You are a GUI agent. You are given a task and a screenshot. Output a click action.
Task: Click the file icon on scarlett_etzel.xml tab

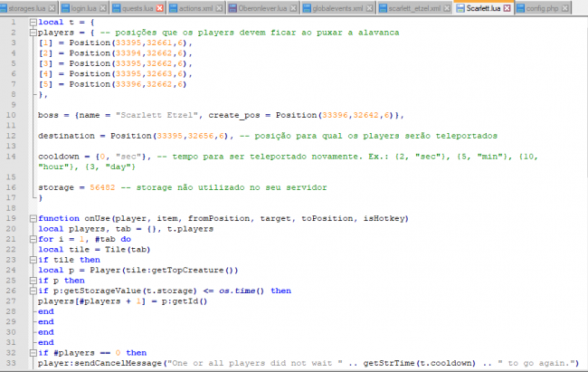[383, 8]
